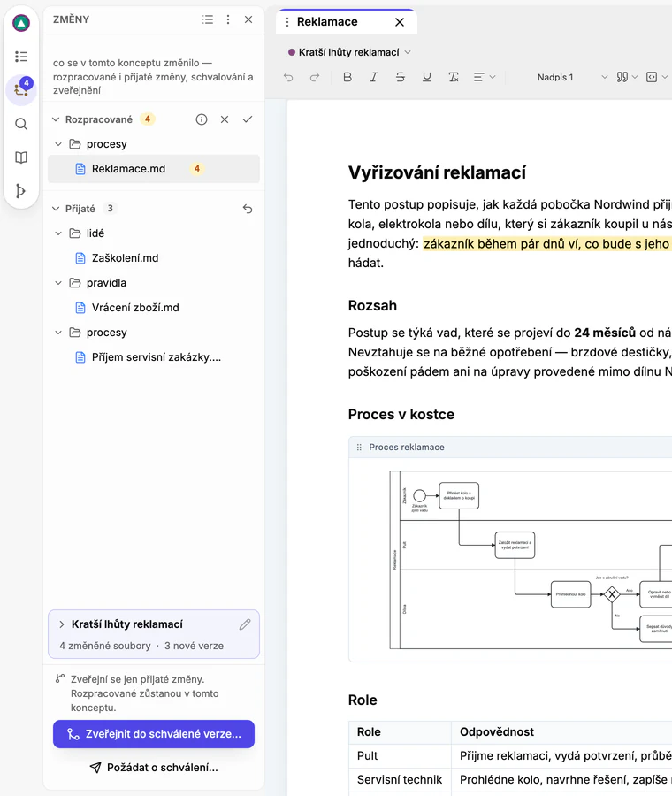Click the Role heading
The height and width of the screenshot is (796, 672).
coord(363,700)
